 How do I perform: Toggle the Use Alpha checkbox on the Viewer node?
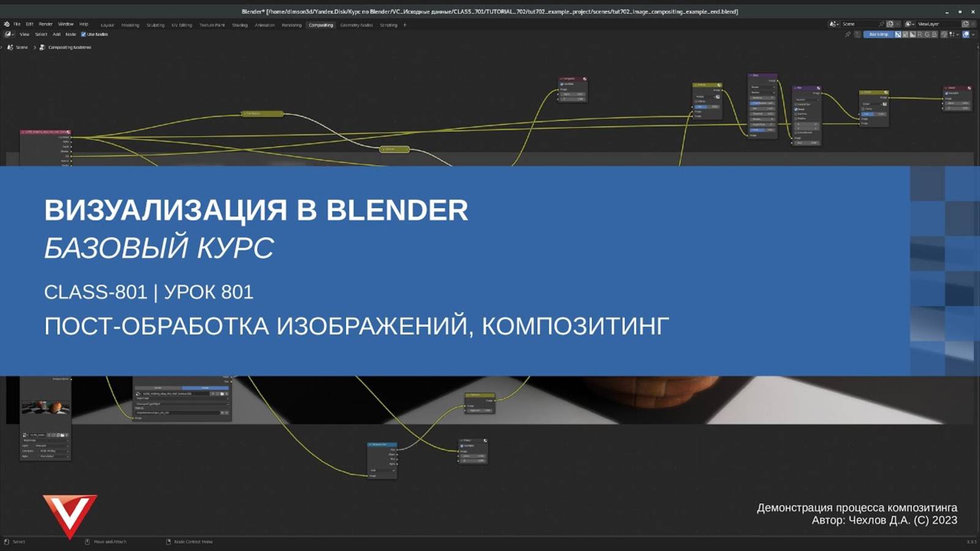[462, 446]
